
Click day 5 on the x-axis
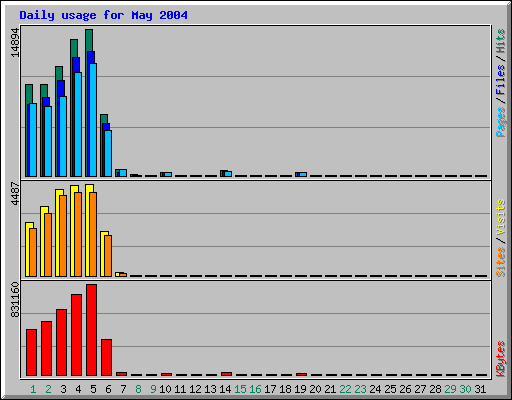(93, 389)
